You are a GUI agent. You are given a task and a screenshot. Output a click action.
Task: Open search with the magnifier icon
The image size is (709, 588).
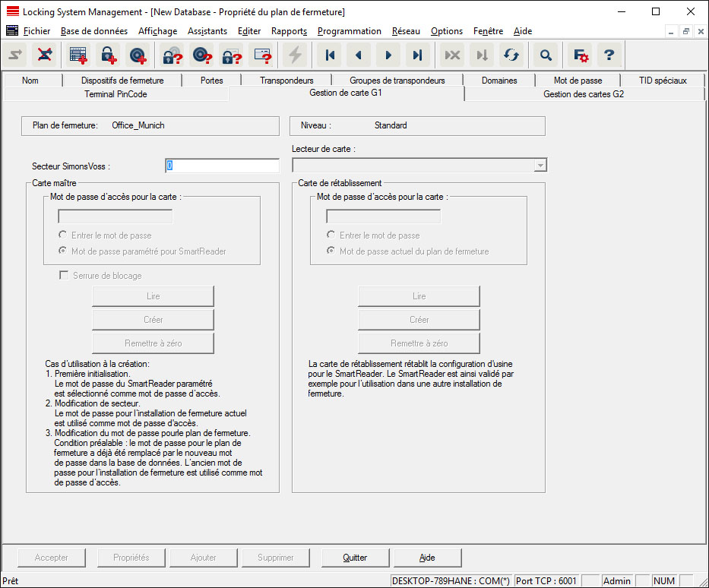(545, 55)
